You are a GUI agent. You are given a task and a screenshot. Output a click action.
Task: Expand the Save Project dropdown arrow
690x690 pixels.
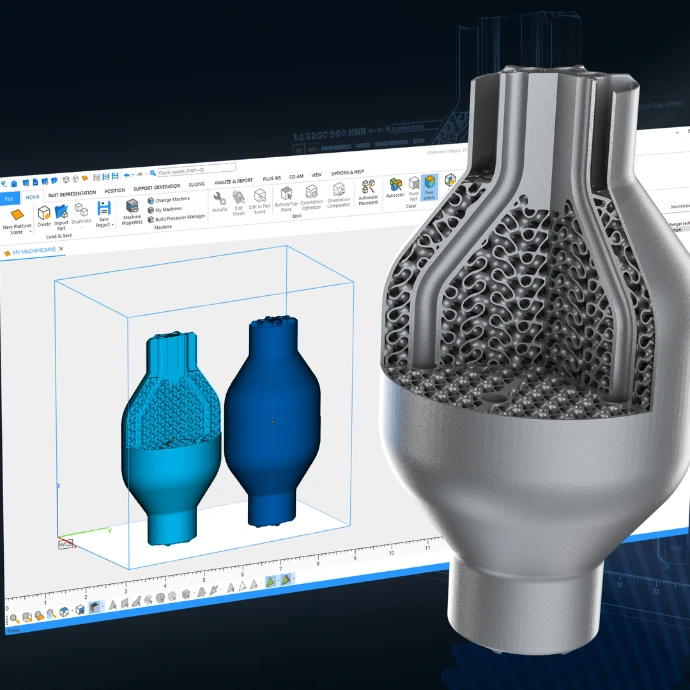tap(112, 224)
